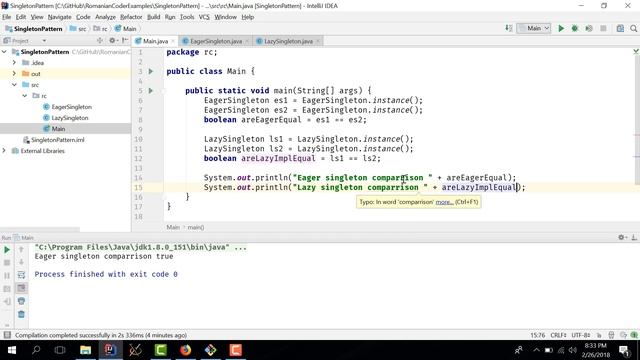Click the down stack trace arrow in the Run panel

[21, 262]
